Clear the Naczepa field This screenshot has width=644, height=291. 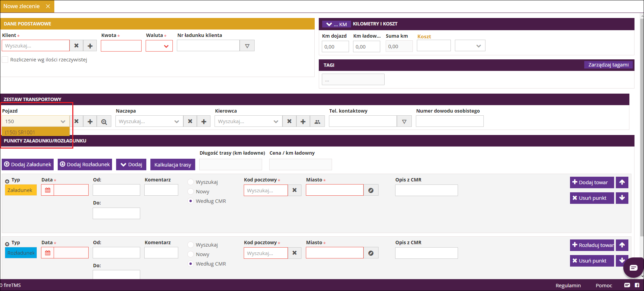190,121
